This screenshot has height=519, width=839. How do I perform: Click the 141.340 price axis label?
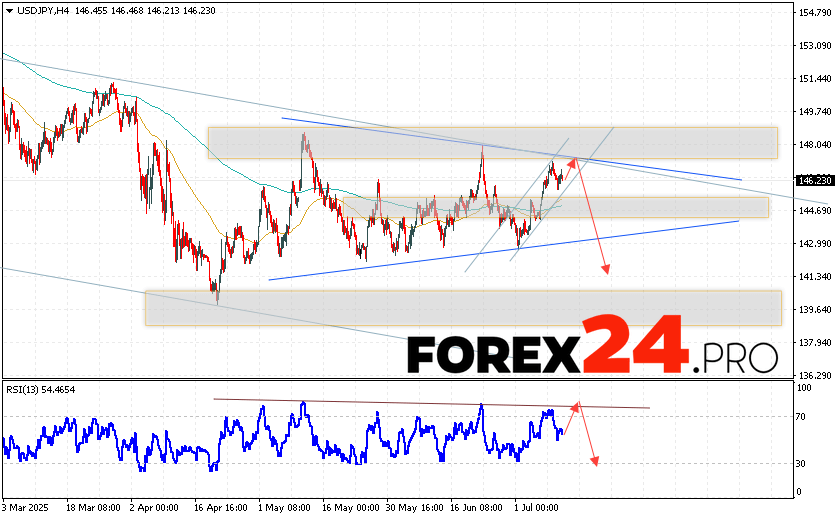coord(817,277)
